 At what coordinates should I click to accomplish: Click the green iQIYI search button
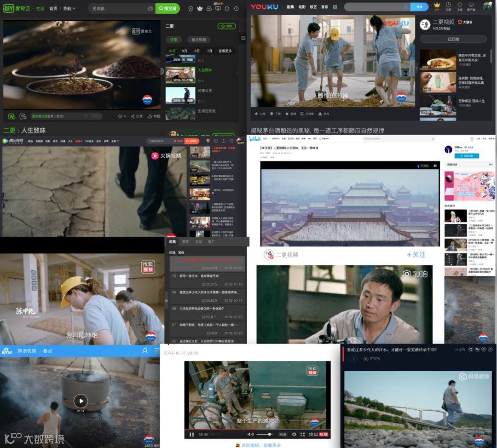pos(168,9)
